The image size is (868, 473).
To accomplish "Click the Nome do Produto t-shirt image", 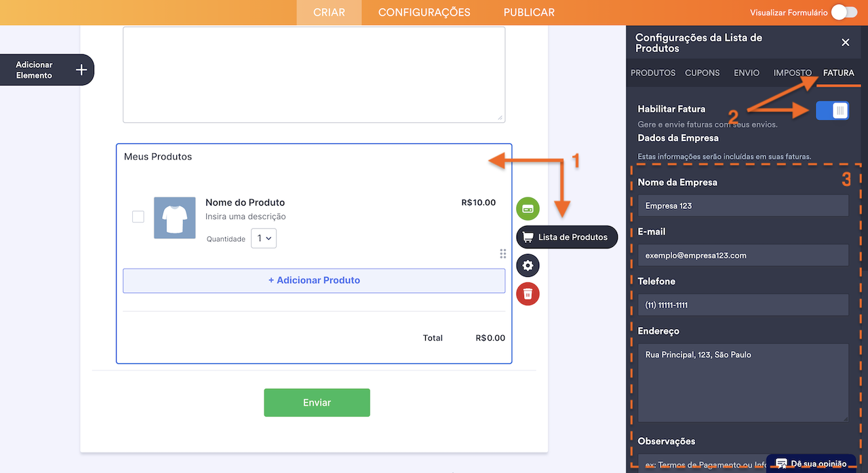I will point(174,217).
